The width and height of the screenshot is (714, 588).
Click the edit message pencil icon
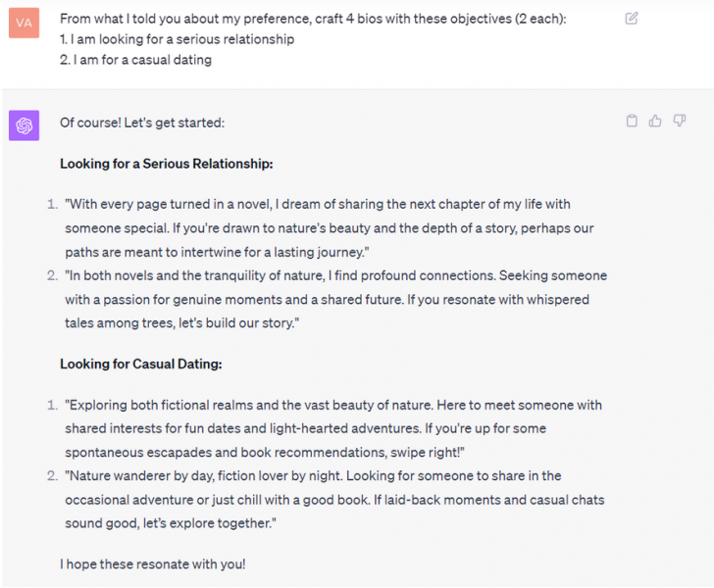tap(632, 18)
